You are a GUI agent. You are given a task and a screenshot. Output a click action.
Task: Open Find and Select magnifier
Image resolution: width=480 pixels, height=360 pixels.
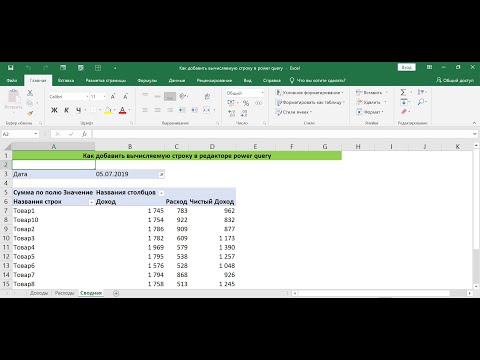click(x=421, y=102)
